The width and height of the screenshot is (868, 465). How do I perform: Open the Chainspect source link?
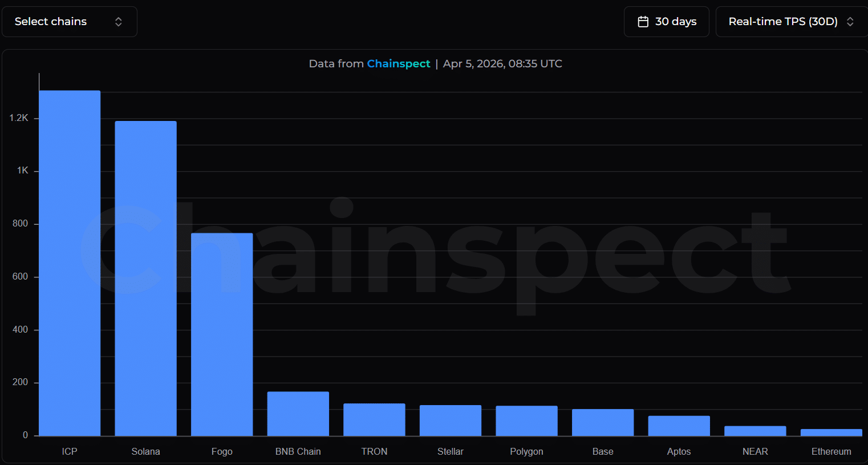[x=398, y=63]
